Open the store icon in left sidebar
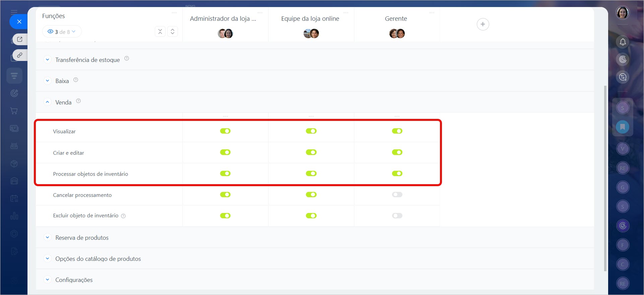The image size is (644, 295). 14,181
